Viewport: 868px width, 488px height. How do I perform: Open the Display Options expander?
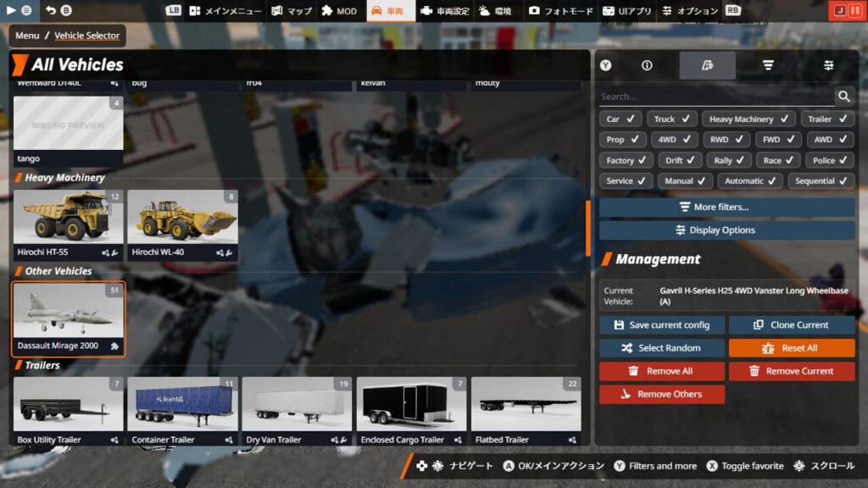(726, 230)
